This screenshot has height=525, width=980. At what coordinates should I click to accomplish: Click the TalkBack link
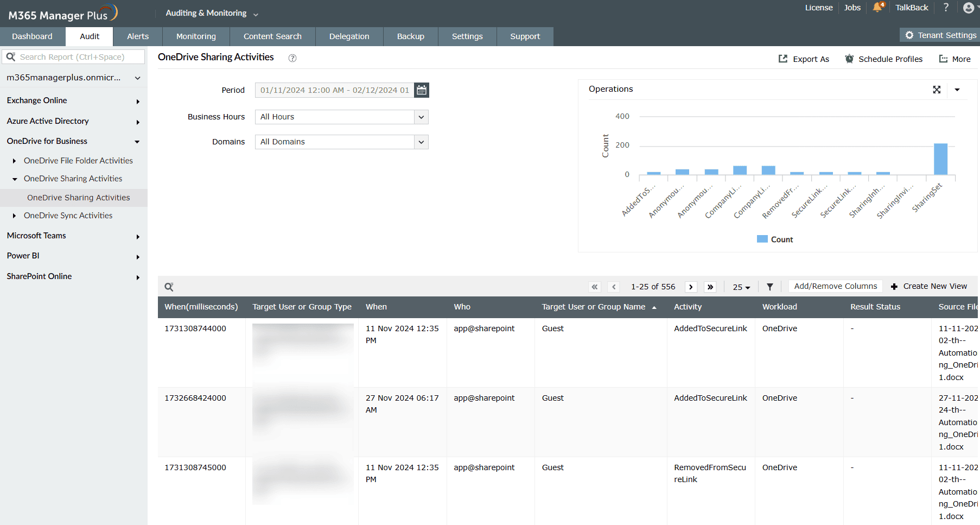[x=912, y=8]
